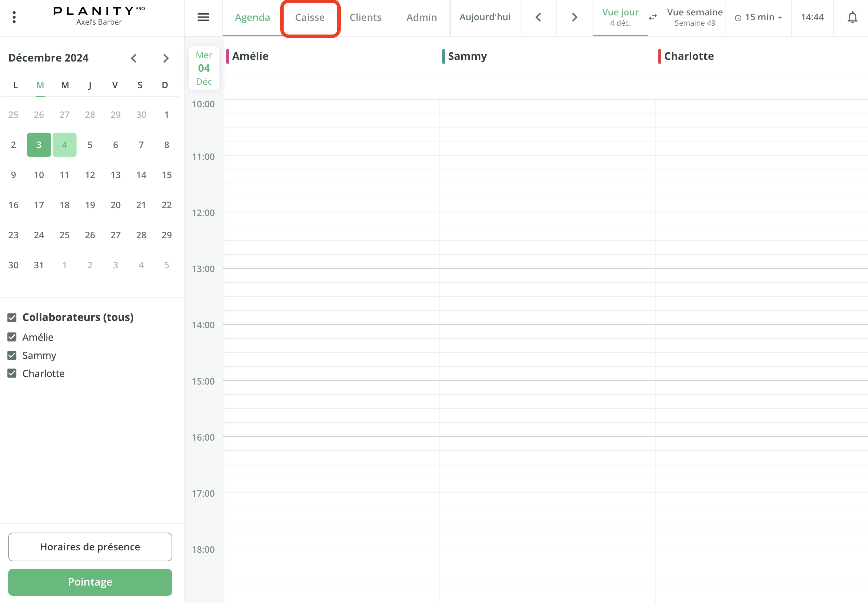Open Horaires de présence
This screenshot has width=868, height=603.
click(x=90, y=547)
